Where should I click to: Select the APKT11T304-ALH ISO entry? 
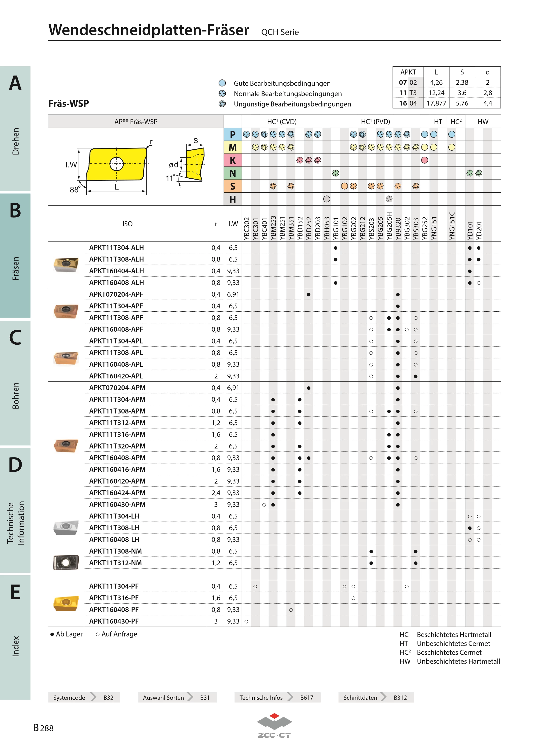(117, 248)
